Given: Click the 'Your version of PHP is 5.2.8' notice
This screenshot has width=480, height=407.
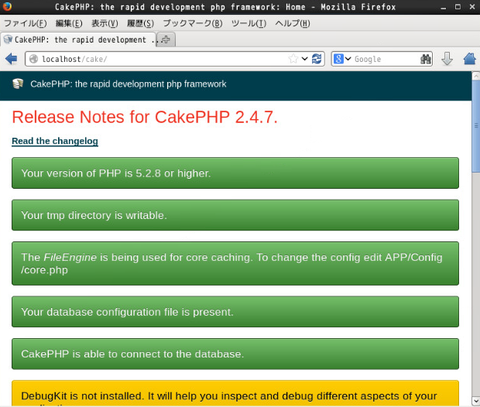Looking at the screenshot, I should [235, 173].
